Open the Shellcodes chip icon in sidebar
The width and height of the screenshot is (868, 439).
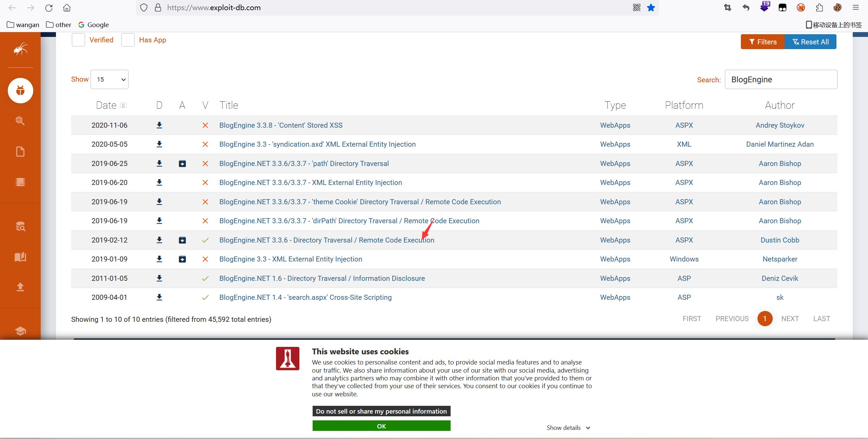tap(20, 182)
